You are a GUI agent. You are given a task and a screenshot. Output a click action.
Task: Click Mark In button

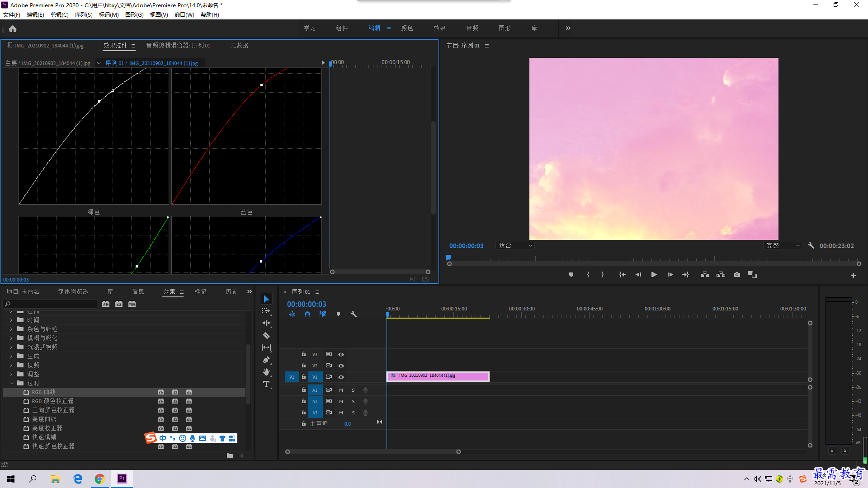588,275
